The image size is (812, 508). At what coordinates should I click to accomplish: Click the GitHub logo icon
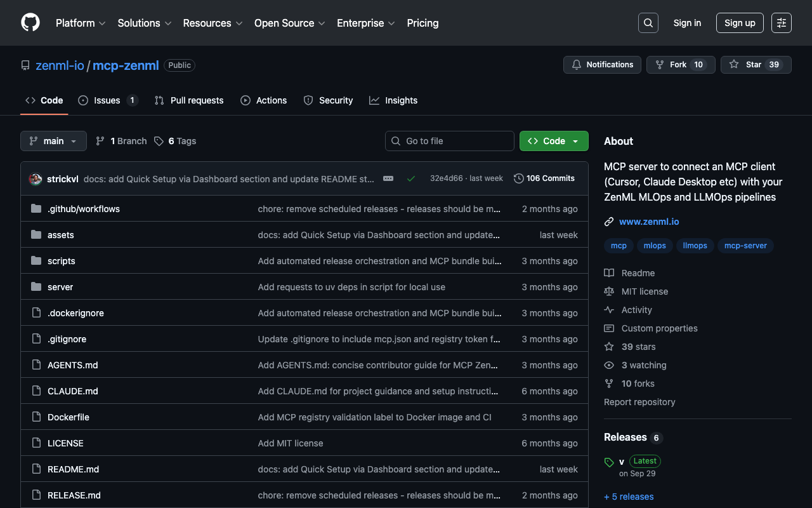point(30,23)
